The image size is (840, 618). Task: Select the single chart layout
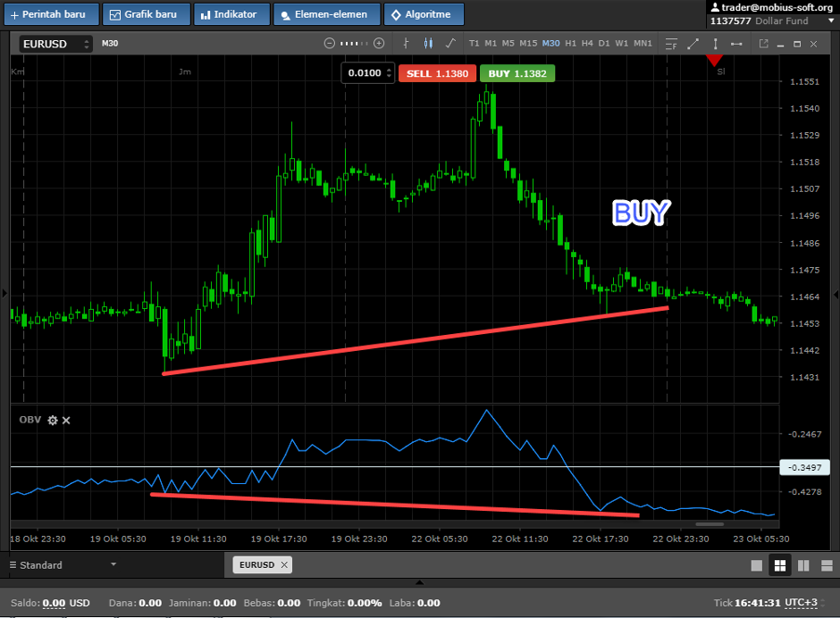point(757,565)
